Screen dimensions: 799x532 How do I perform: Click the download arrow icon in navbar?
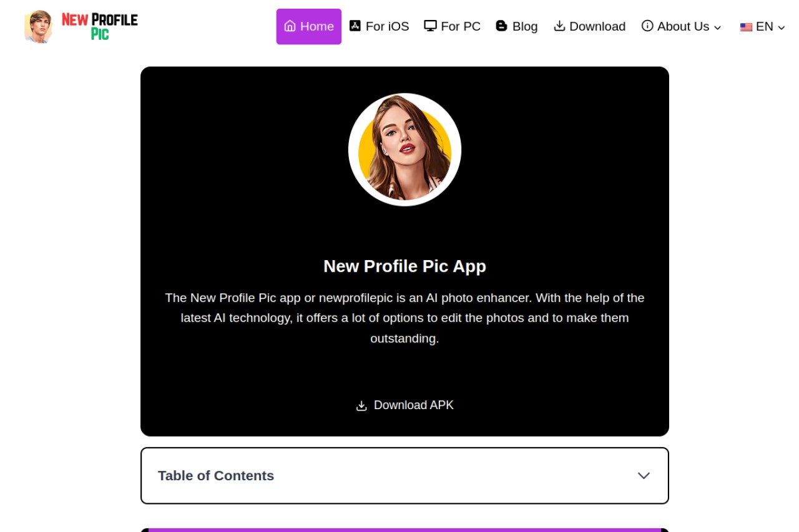click(x=559, y=26)
